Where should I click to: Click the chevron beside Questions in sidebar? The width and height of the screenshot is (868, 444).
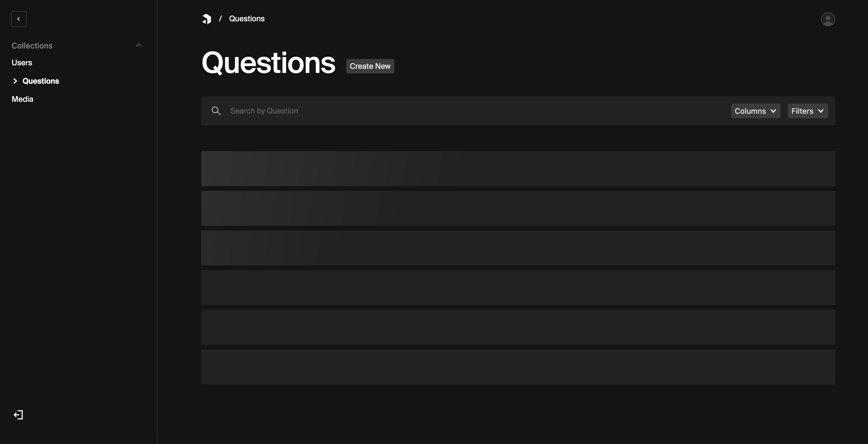click(x=15, y=81)
